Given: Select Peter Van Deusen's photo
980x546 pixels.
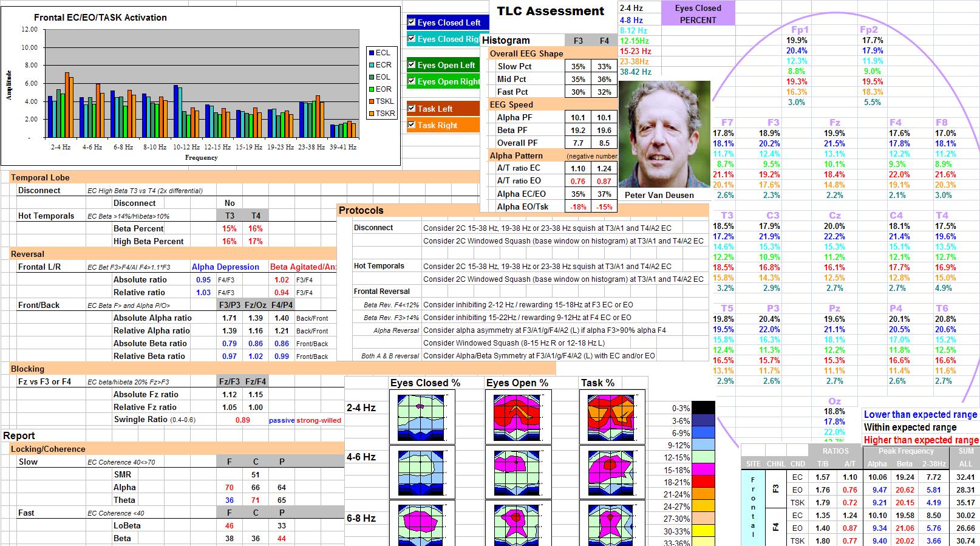Looking at the screenshot, I should click(x=664, y=134).
